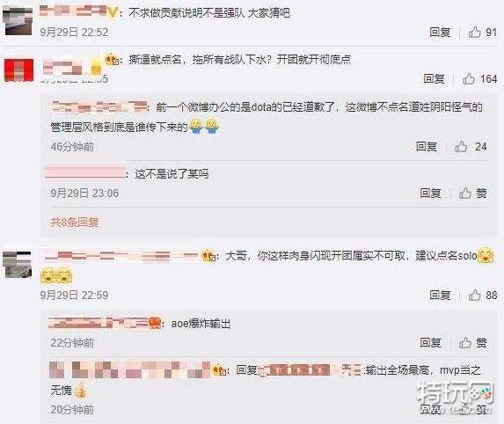The height and width of the screenshot is (424, 504).
Task: Reply to the '这不是说了某吗' sub-comment
Action: coord(430,194)
